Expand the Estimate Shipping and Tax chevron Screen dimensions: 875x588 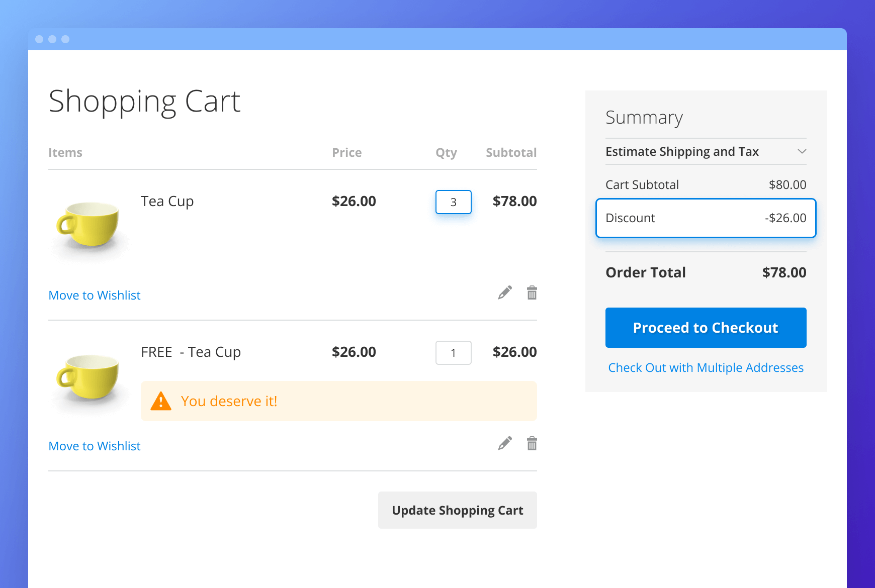(802, 151)
